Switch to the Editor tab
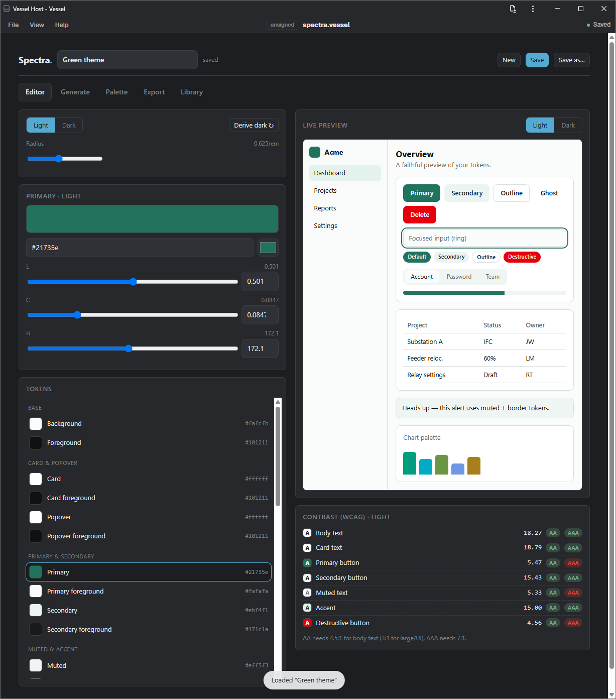 point(35,92)
